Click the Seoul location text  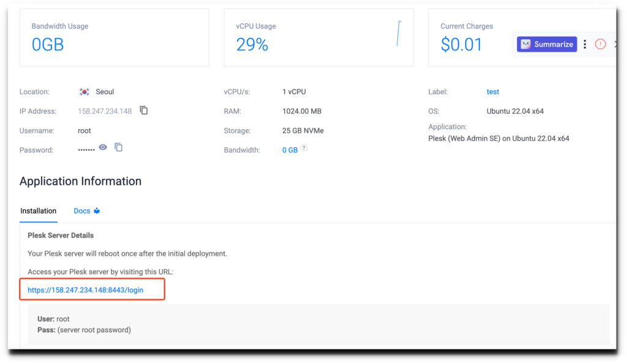(105, 92)
